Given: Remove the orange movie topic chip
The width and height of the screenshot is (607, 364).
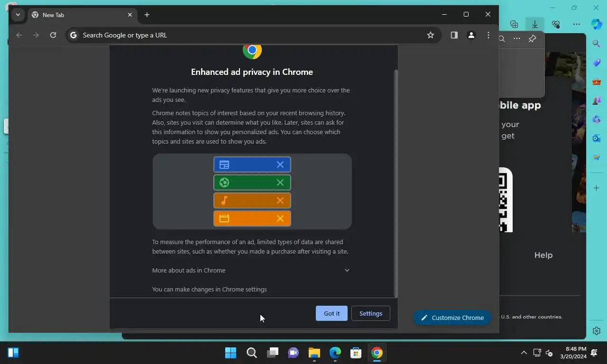Looking at the screenshot, I should 280,218.
